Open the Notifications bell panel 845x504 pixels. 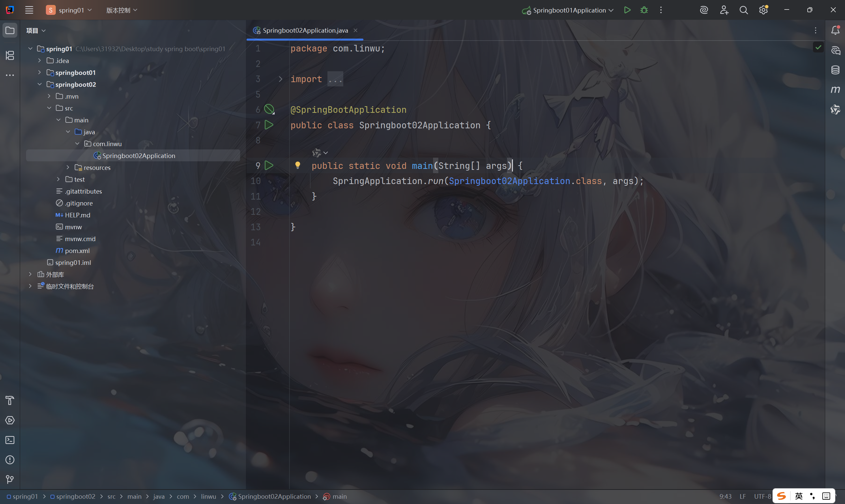pos(835,31)
